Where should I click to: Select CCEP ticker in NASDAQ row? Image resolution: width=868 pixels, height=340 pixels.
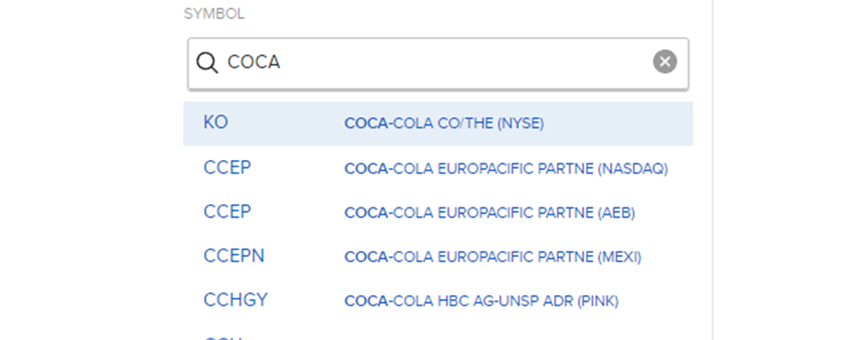tap(227, 168)
